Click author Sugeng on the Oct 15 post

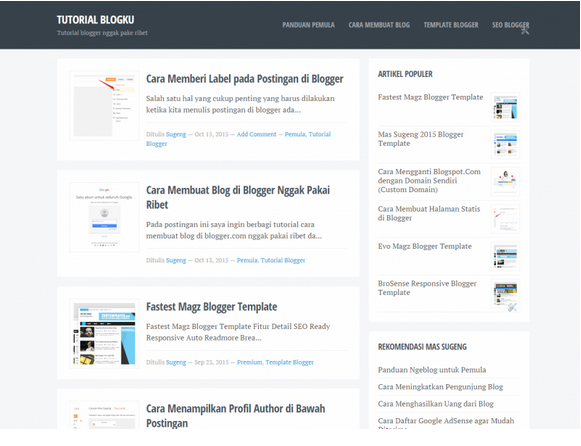[176, 134]
